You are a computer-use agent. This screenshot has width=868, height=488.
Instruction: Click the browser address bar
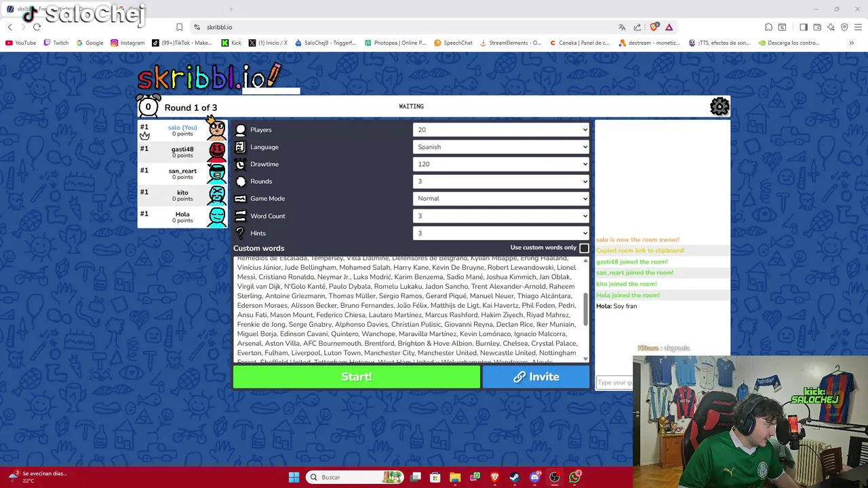pyautogui.click(x=400, y=27)
